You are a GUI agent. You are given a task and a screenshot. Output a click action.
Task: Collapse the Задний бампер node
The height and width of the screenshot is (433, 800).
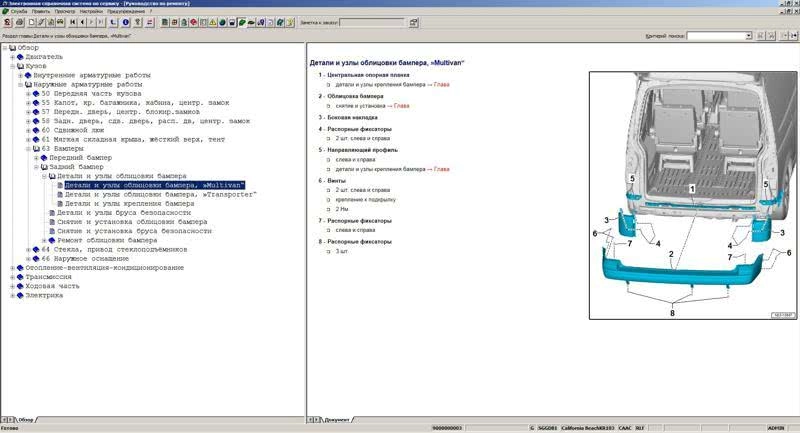pos(36,167)
